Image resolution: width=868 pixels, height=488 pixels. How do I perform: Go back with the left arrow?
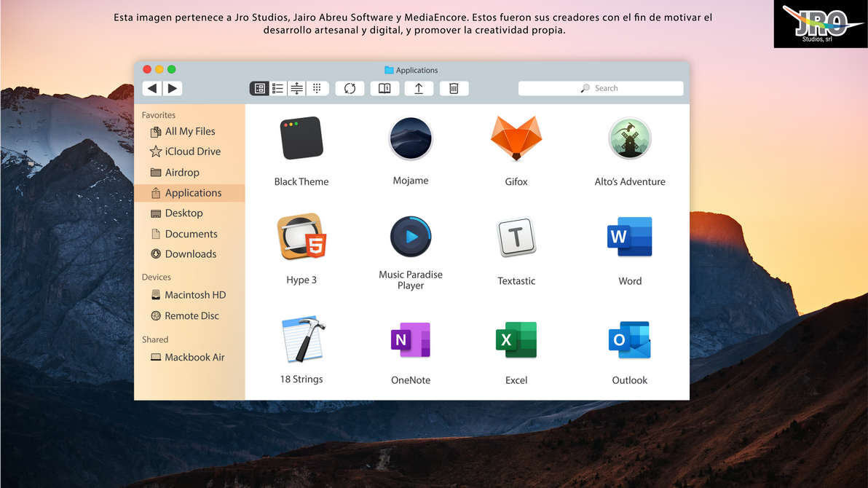point(151,88)
